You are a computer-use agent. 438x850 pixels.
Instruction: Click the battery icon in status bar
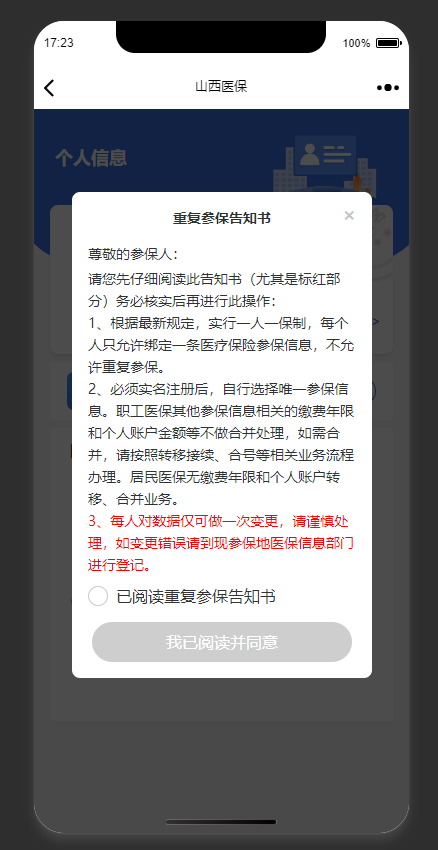tap(388, 43)
